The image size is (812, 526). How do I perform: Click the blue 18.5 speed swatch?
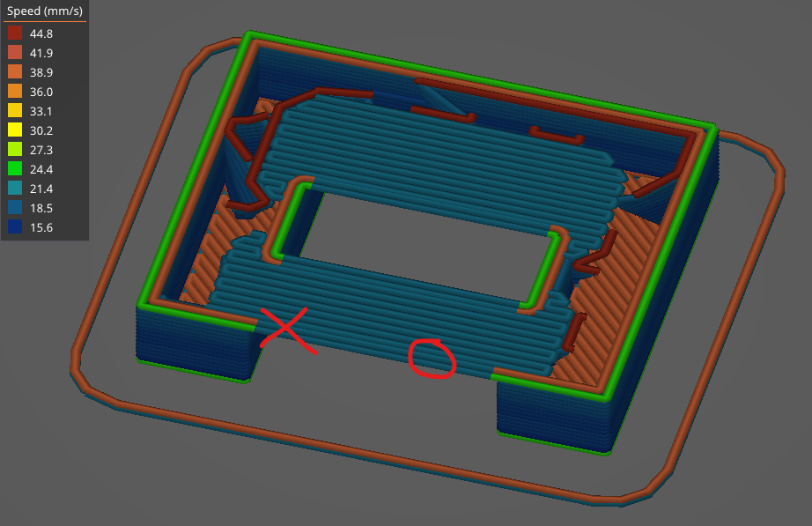[x=15, y=208]
